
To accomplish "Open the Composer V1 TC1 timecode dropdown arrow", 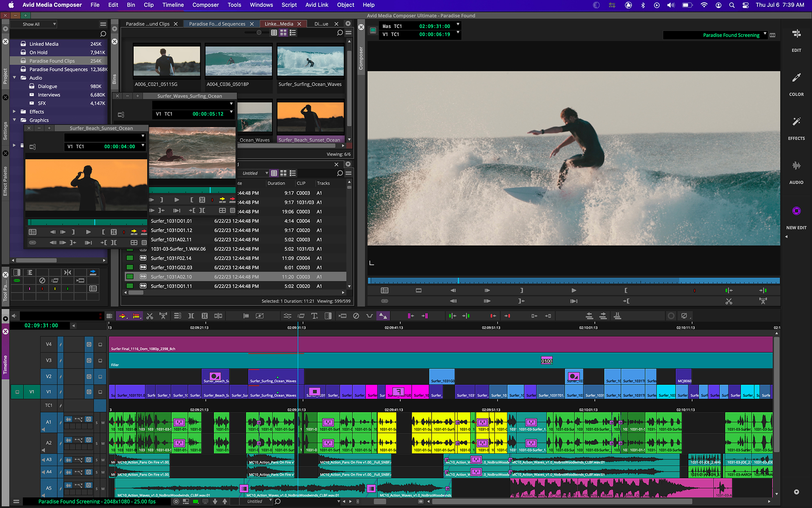I will (x=458, y=33).
